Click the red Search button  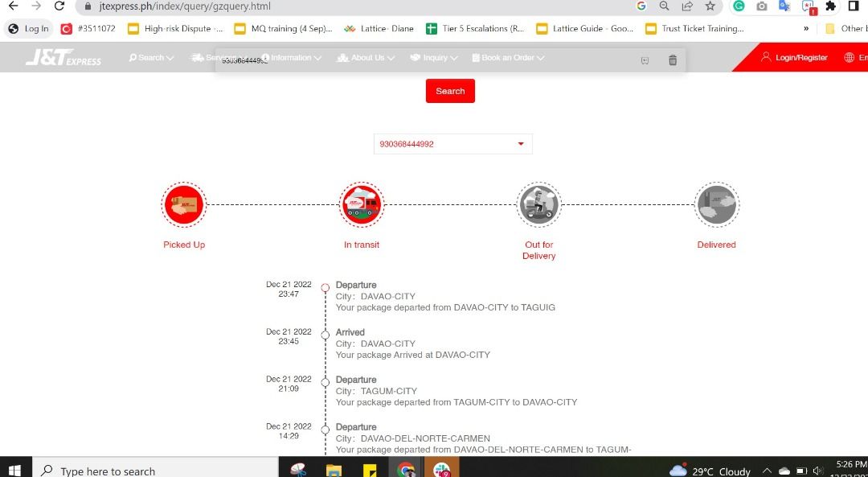click(x=450, y=91)
